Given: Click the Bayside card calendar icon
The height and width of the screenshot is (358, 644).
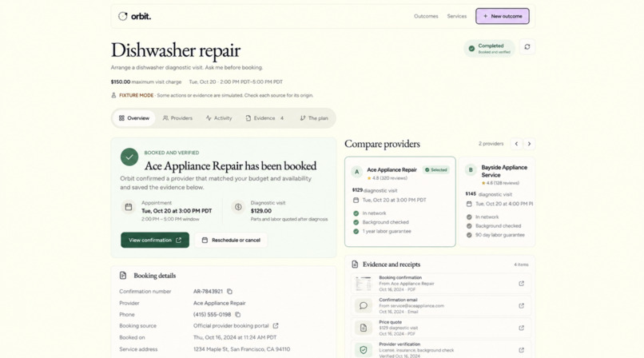Looking at the screenshot, I should [x=469, y=204].
